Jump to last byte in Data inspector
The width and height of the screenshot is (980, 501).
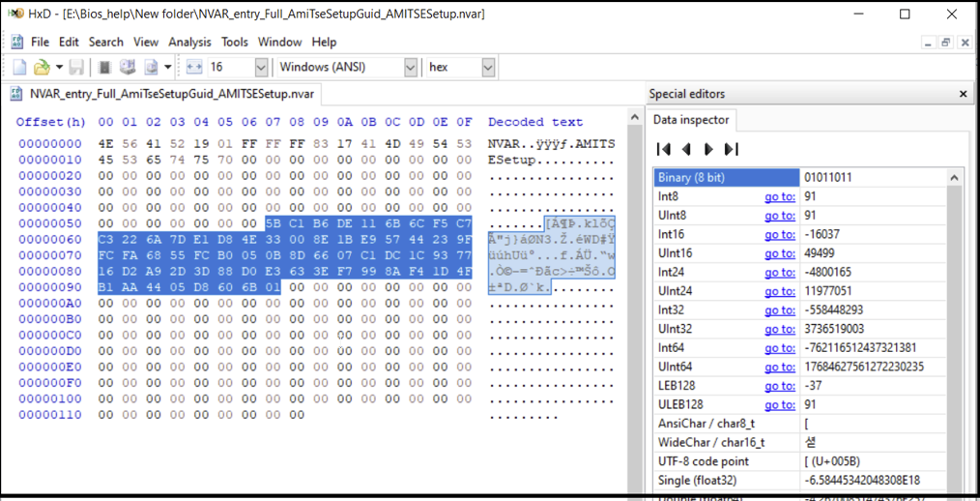(732, 149)
